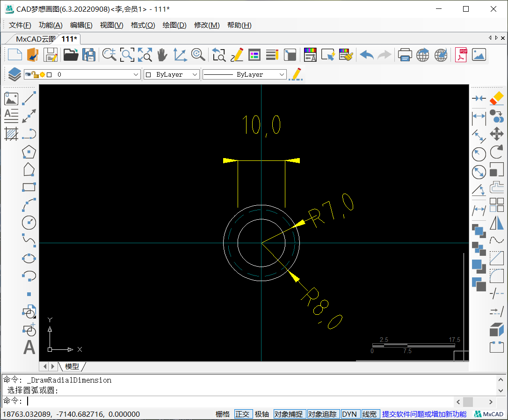Toggle layer 0 lock icon
This screenshot has width=508, height=420.
pyautogui.click(x=35, y=74)
